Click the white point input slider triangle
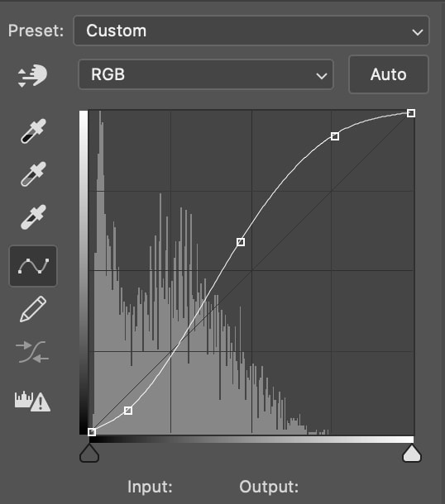Viewport: 445px width, 504px height. [x=412, y=453]
